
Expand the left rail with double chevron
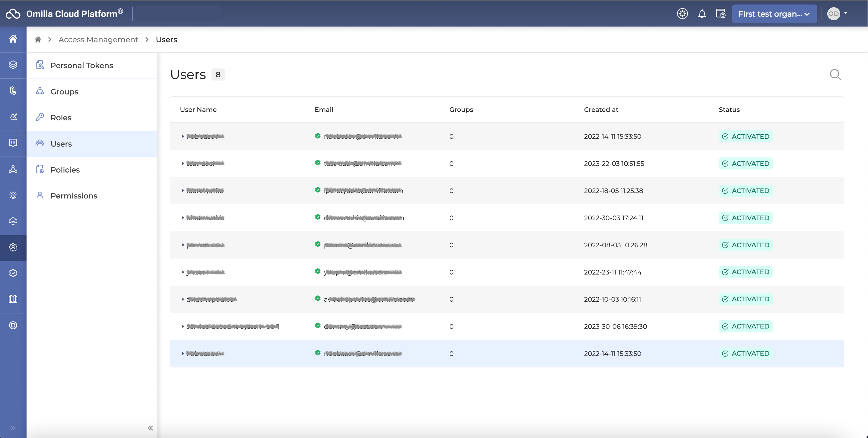point(13,428)
